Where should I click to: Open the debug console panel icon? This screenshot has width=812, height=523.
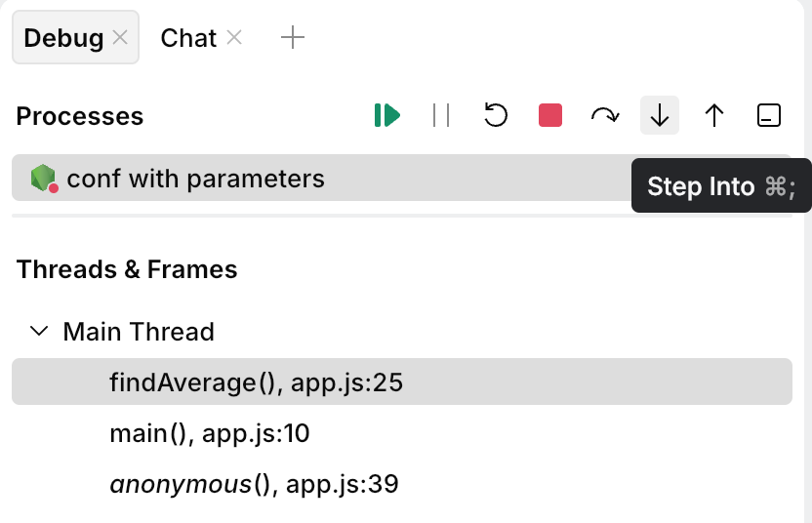pos(769,116)
